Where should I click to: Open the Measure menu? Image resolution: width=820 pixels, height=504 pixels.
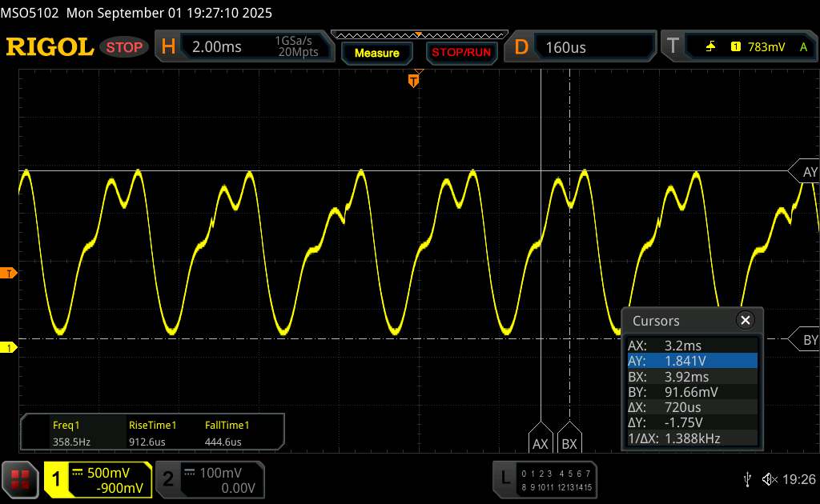click(376, 53)
